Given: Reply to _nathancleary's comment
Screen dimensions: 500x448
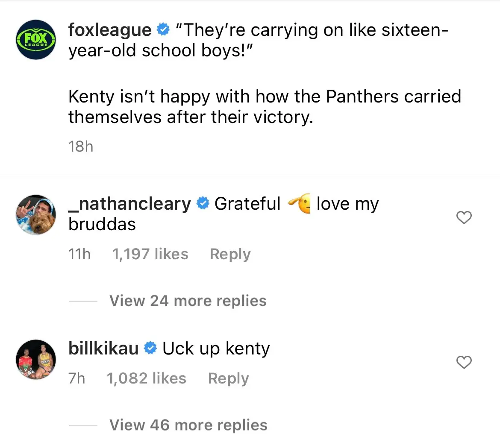Looking at the screenshot, I should [230, 254].
